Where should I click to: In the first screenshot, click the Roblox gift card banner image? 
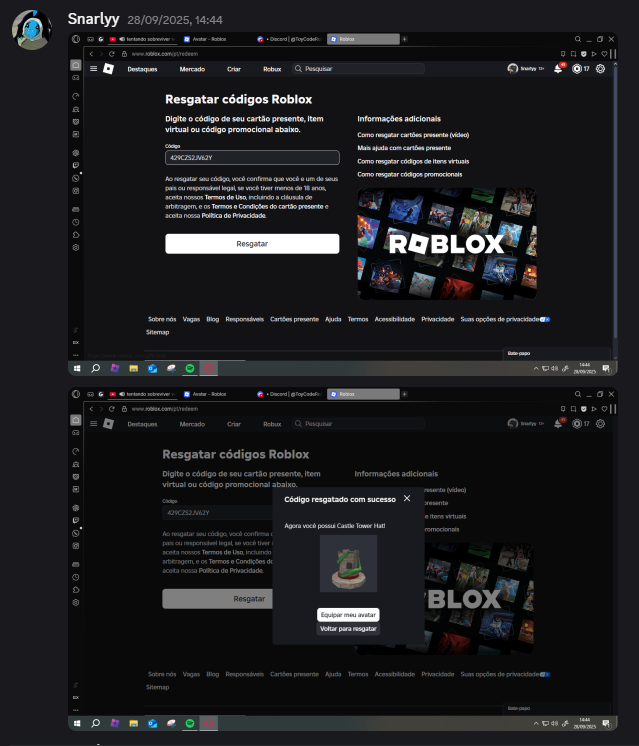point(447,244)
